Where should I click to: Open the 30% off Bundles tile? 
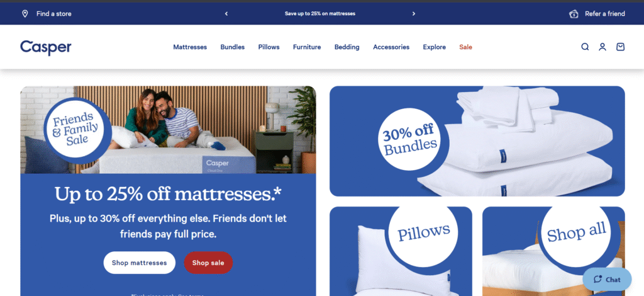click(x=477, y=141)
